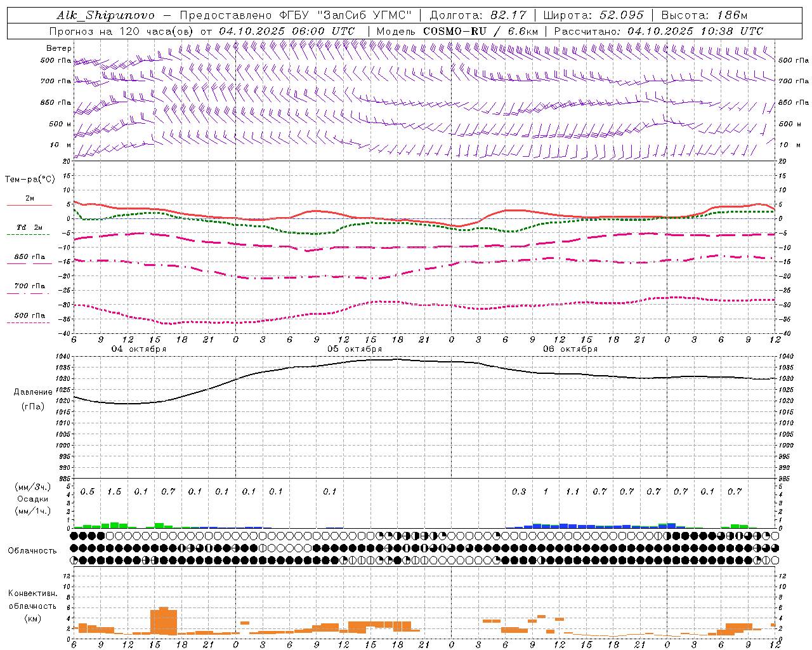Click the 06 октября date label
This screenshot has height=650, width=812.
570,349
